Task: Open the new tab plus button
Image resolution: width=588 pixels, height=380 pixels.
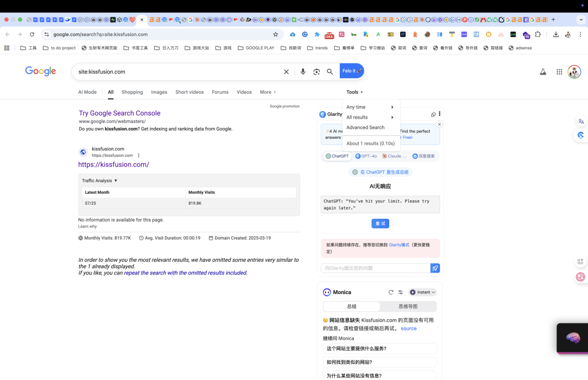Action: coord(553,20)
